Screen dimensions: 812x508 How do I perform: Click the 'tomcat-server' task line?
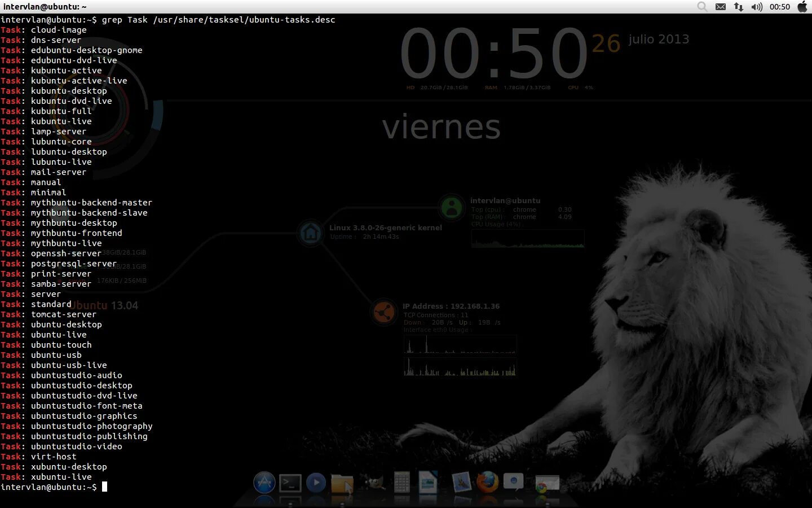coord(48,314)
